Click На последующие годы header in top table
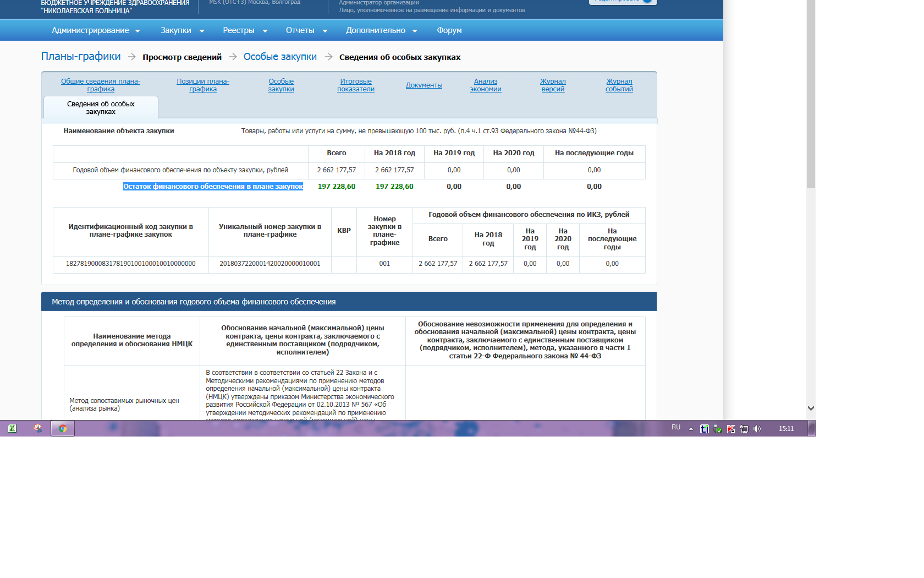Screen dimensions: 924x578 [594, 153]
